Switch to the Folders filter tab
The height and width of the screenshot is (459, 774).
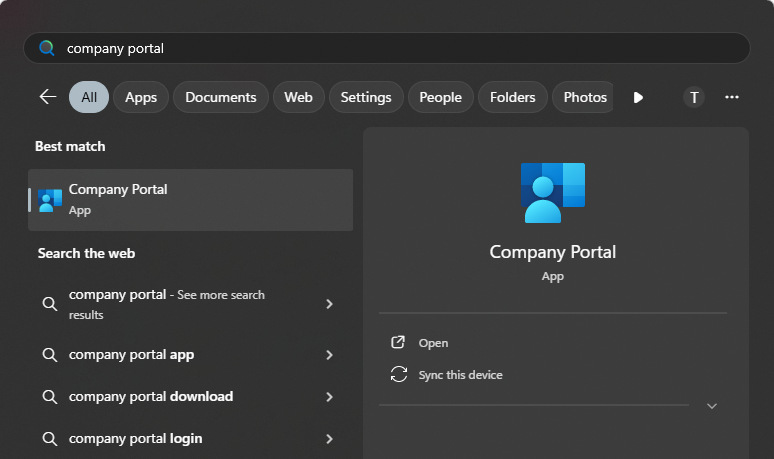tap(512, 97)
